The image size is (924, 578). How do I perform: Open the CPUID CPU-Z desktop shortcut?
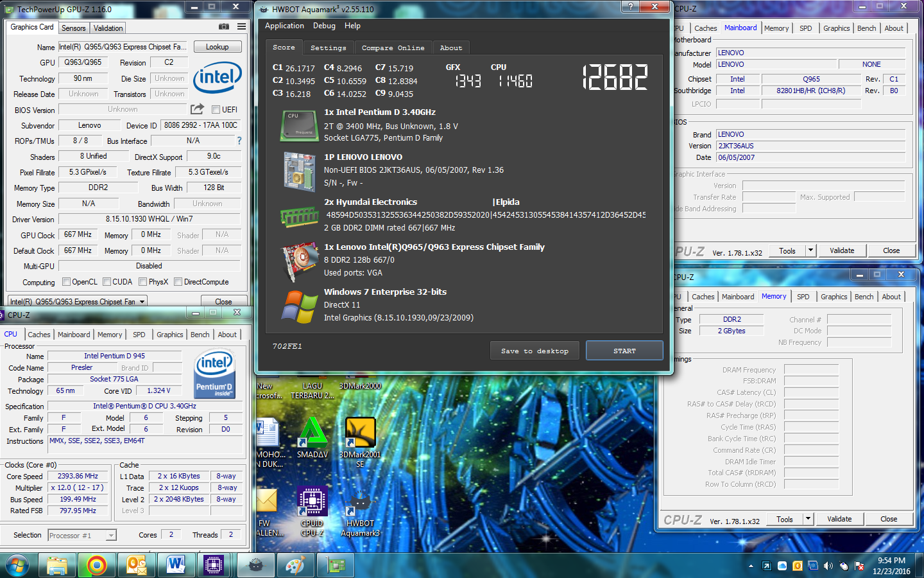point(312,511)
